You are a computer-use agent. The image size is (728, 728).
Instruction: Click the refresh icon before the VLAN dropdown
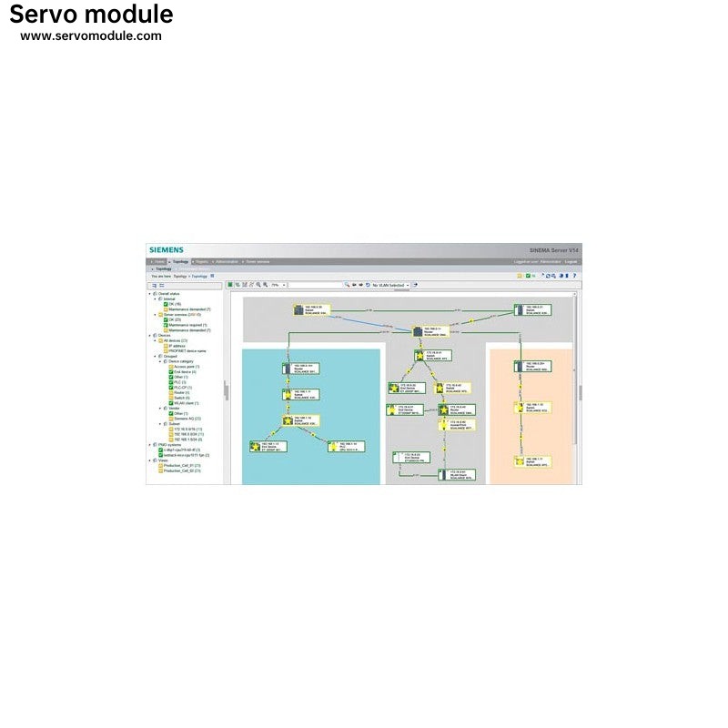368,285
